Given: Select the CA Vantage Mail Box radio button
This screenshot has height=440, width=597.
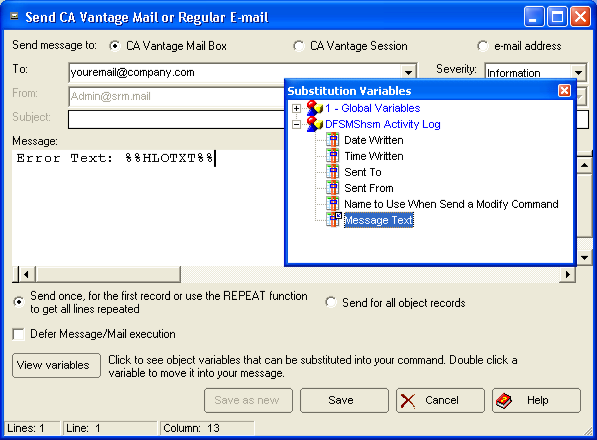Looking at the screenshot, I should [x=114, y=46].
